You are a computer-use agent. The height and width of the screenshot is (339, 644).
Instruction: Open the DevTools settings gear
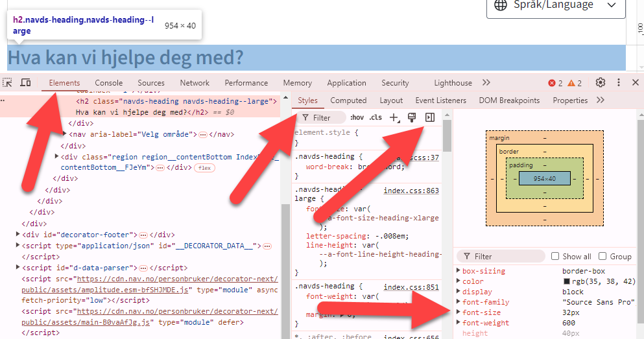601,82
